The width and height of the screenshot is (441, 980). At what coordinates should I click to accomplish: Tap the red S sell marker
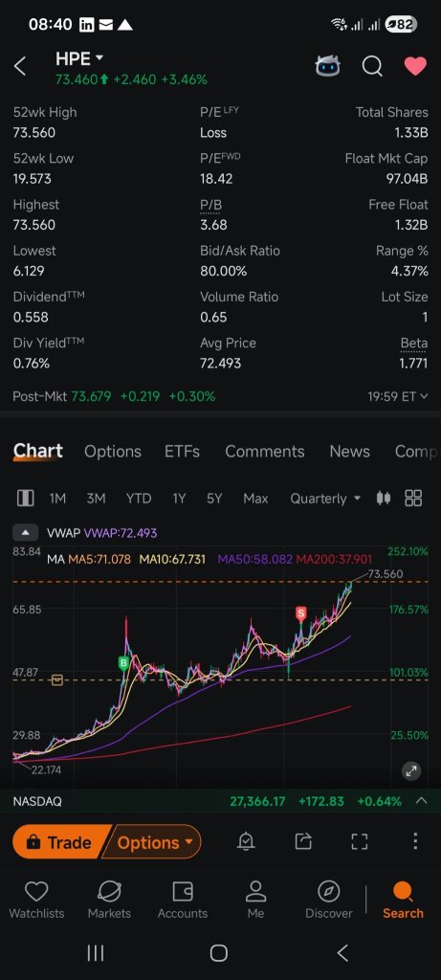pyautogui.click(x=301, y=613)
